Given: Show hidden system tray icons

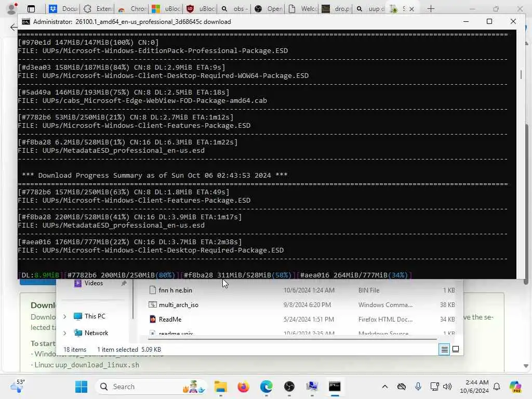Looking at the screenshot, I should pyautogui.click(x=385, y=387).
